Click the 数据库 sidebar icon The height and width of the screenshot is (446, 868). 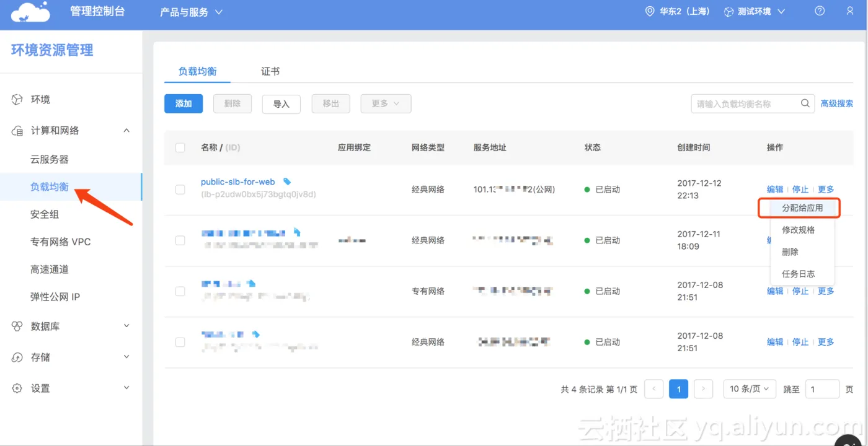pos(17,326)
